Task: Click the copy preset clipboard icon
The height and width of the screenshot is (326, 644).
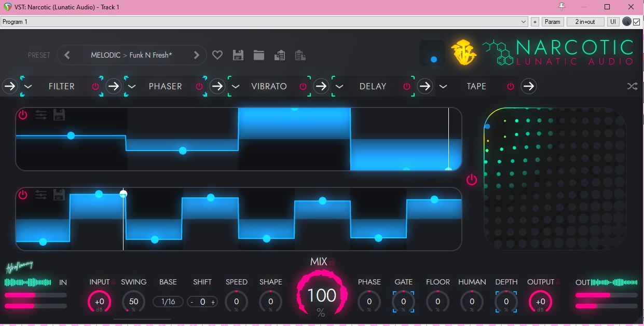Action: coord(280,55)
